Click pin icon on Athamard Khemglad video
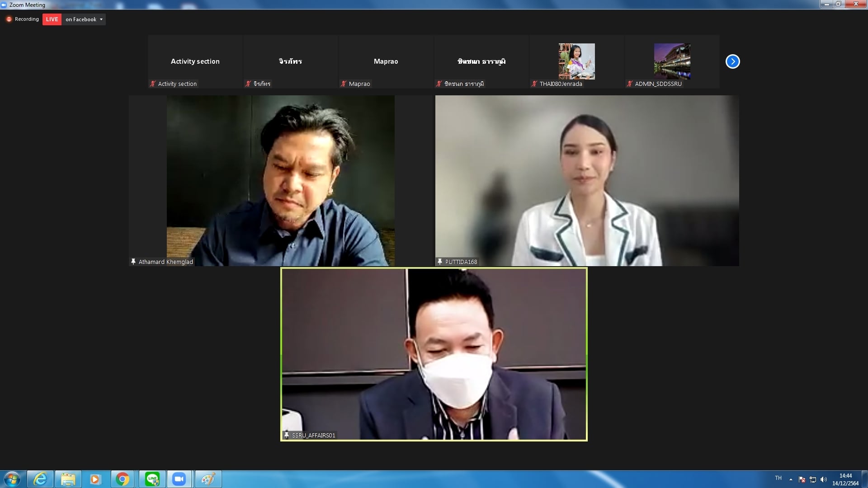This screenshot has width=868, height=488. [x=133, y=262]
